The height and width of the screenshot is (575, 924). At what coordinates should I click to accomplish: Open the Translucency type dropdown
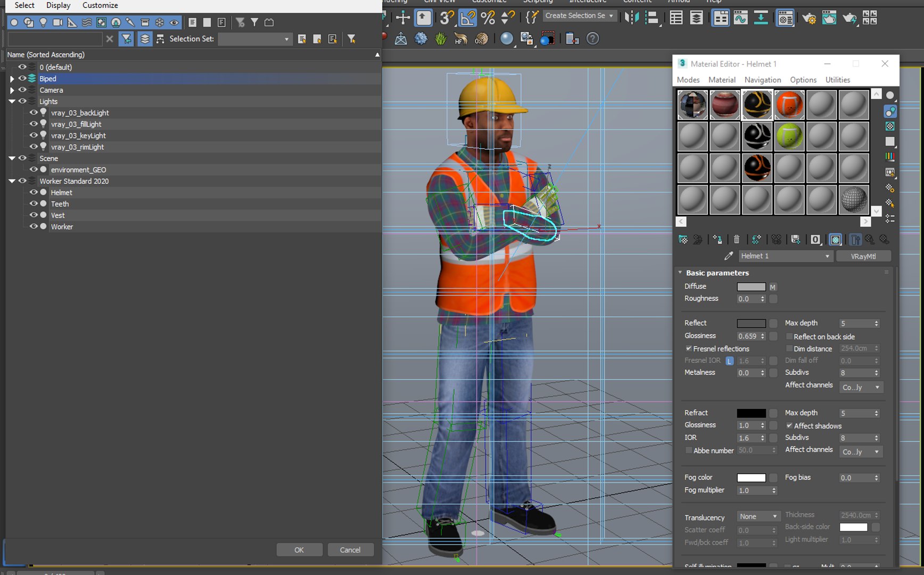pos(758,516)
